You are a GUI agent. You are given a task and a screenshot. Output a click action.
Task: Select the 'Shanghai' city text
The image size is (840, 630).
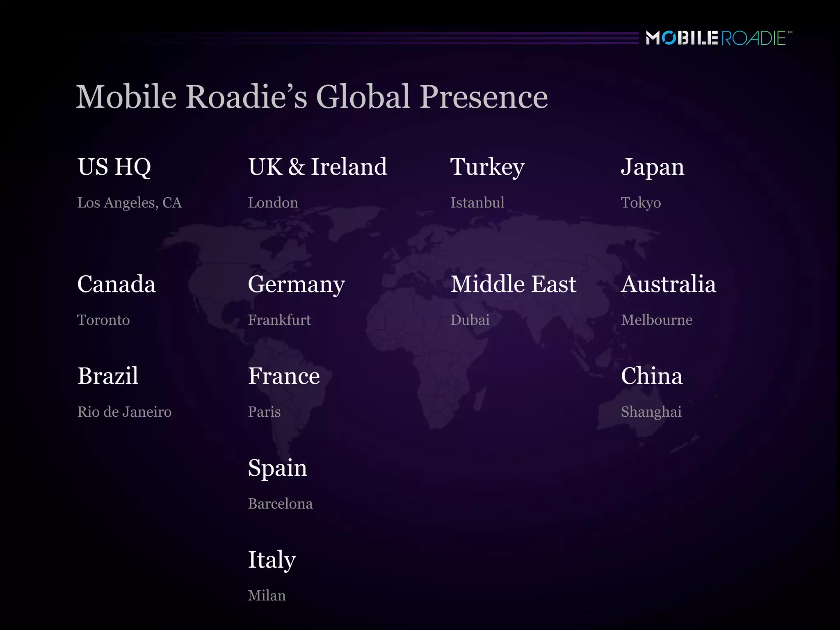(651, 412)
